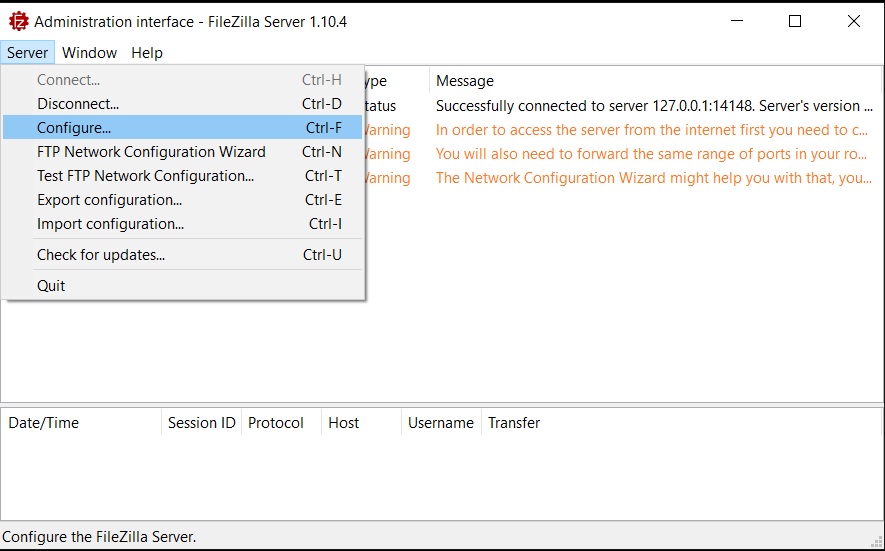The width and height of the screenshot is (885, 551).
Task: Open the Window menu
Action: click(89, 53)
